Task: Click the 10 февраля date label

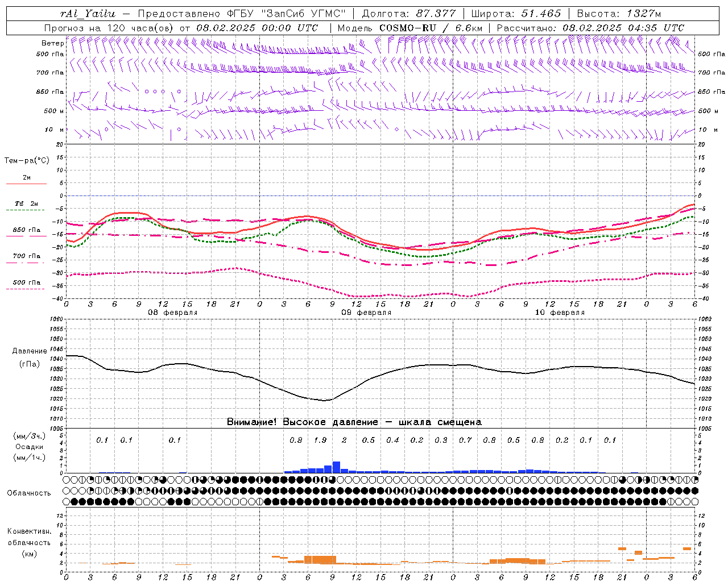Action: click(560, 313)
